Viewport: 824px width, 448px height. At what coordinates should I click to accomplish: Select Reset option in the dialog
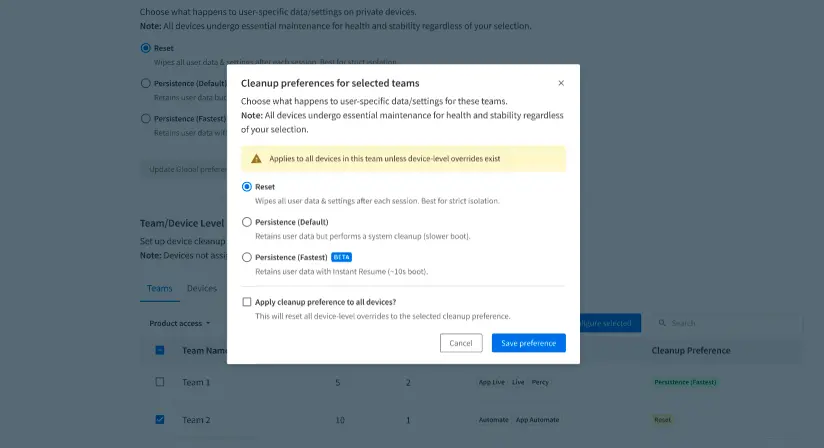click(247, 187)
